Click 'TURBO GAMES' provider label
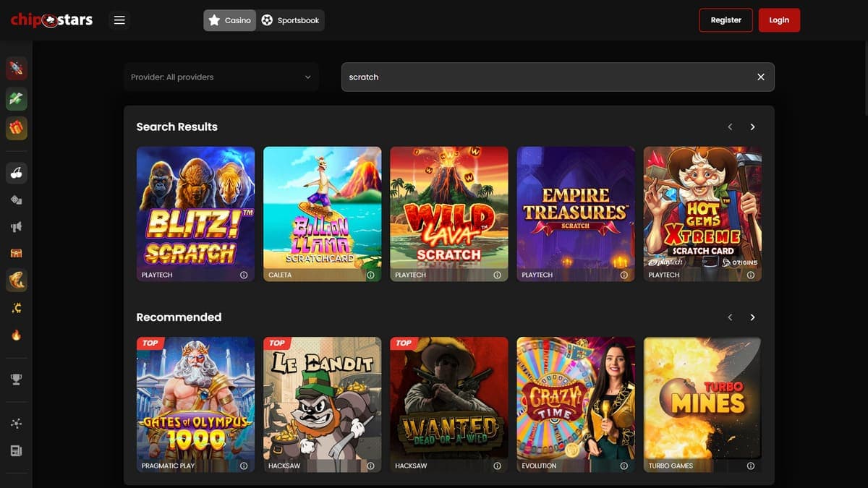The height and width of the screenshot is (488, 868). pos(671,466)
